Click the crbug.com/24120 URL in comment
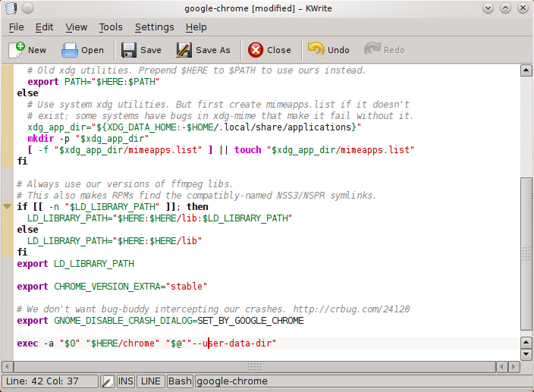 (351, 309)
